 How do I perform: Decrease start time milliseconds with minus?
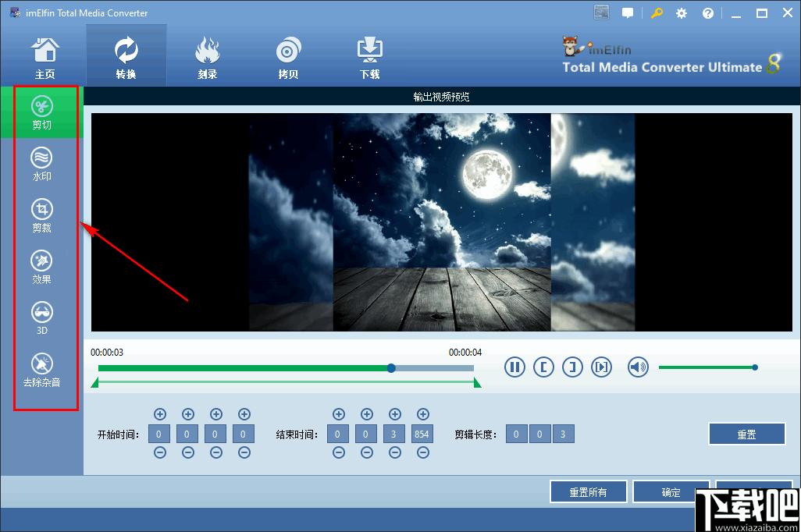244,452
